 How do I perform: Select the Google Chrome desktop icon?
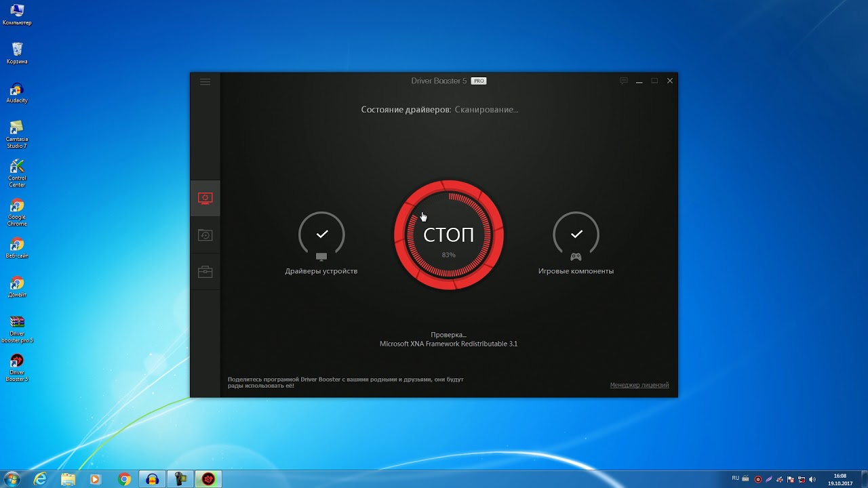pos(17,212)
